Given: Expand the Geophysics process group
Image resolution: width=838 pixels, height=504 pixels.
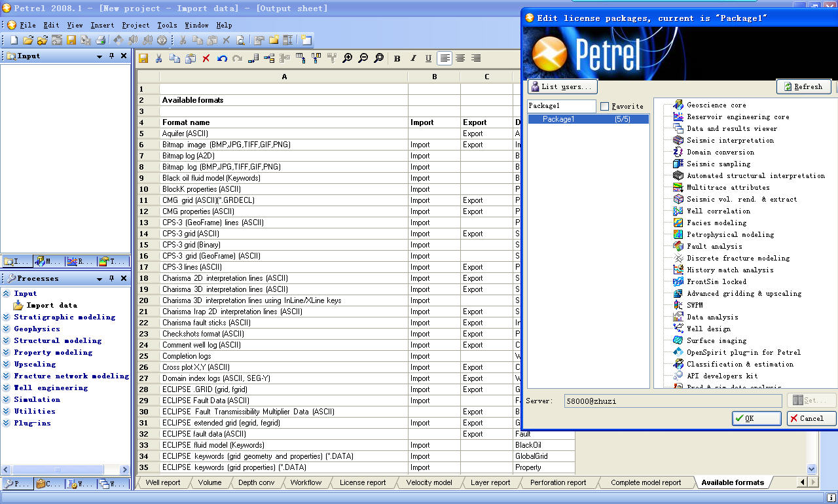Looking at the screenshot, I should click(7, 329).
